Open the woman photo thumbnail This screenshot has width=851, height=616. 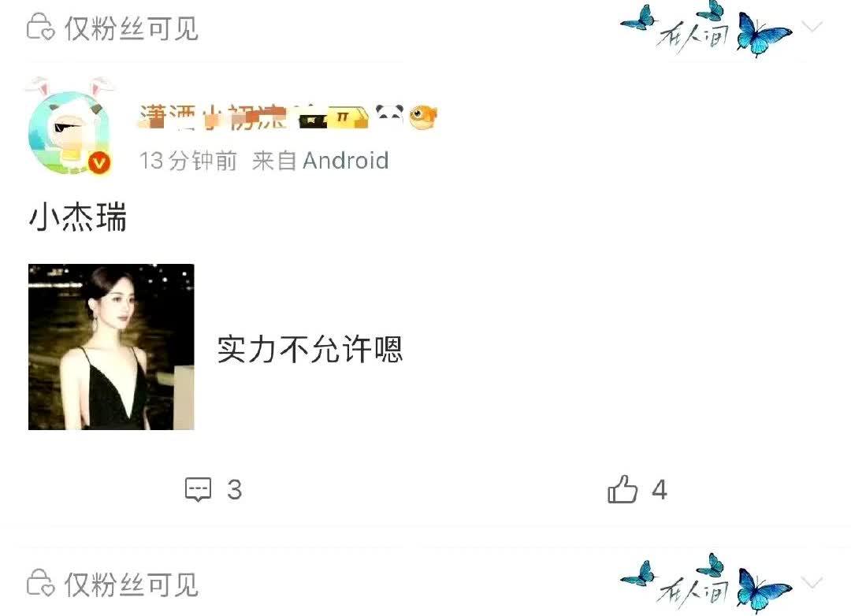click(x=111, y=347)
